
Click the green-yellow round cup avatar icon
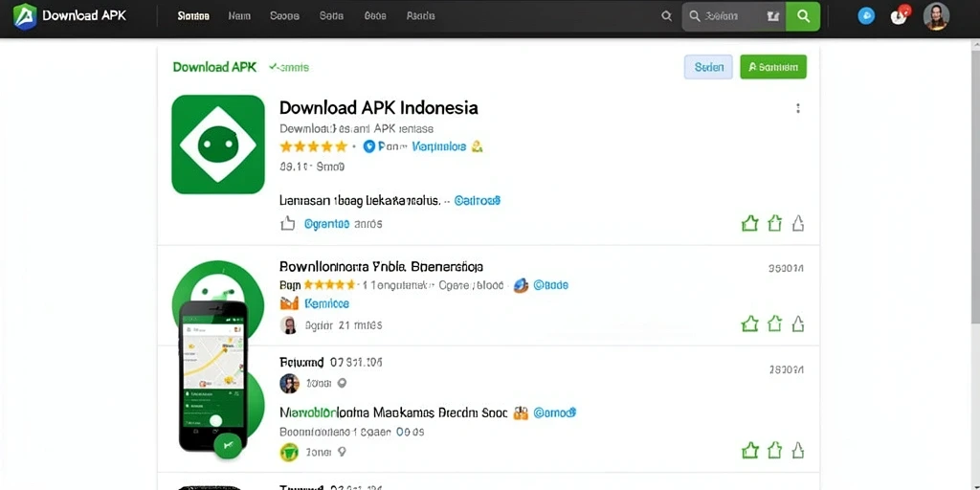(x=289, y=452)
